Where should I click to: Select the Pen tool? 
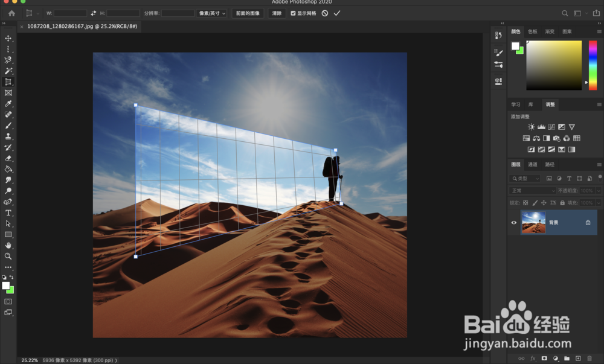point(8,202)
